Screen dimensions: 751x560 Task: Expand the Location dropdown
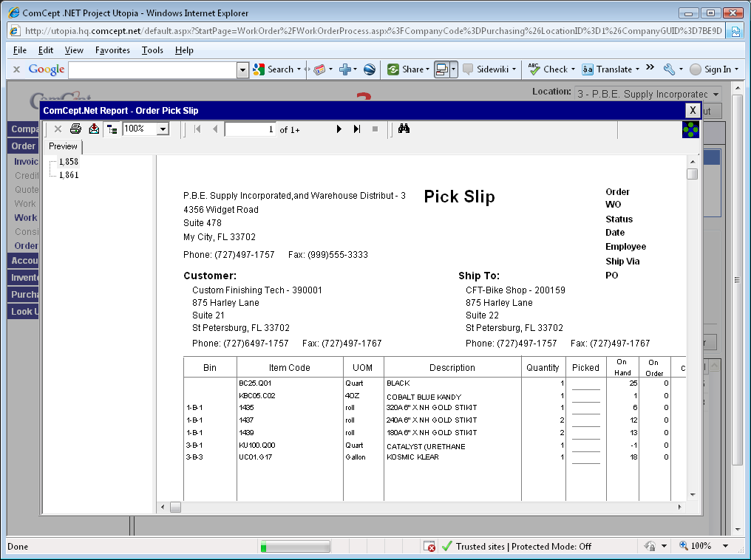click(x=716, y=95)
